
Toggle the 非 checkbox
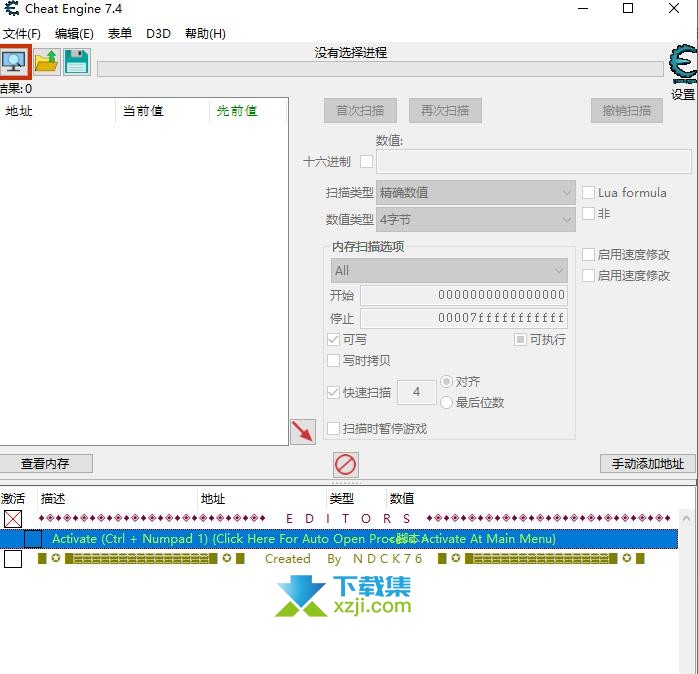[x=588, y=213]
